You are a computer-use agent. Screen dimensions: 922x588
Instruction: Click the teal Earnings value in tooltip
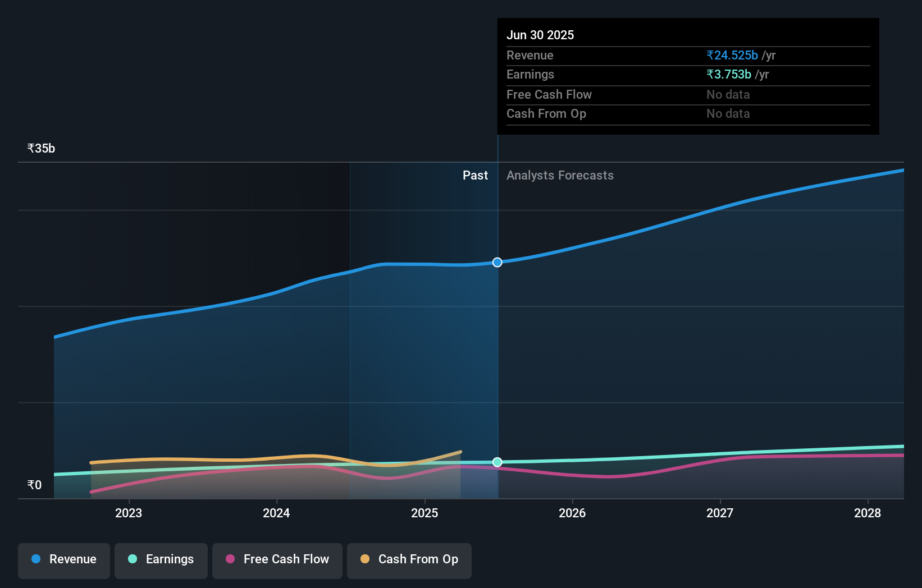[x=728, y=74]
